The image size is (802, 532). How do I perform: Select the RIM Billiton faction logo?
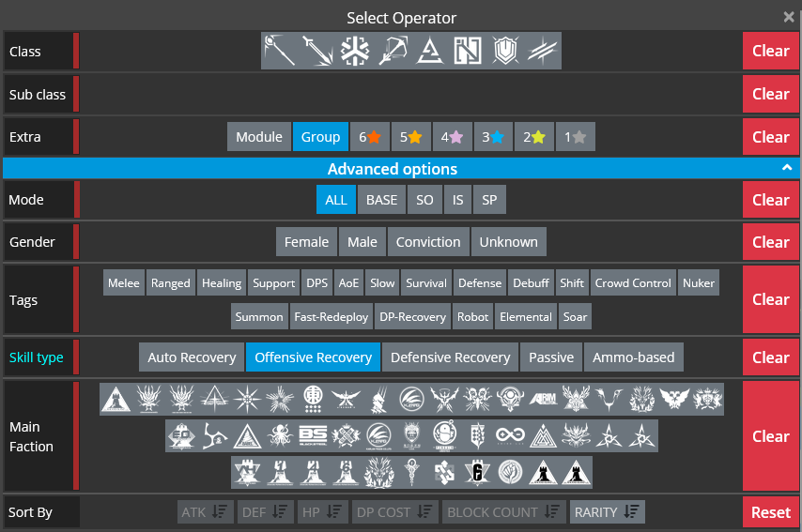pos(543,399)
